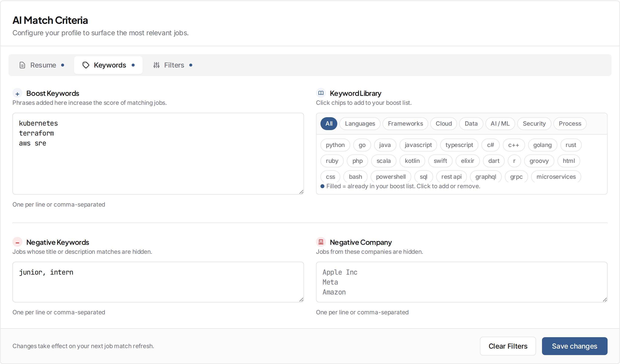620x364 pixels.
Task: Add the go keyword chip
Action: (x=362, y=145)
